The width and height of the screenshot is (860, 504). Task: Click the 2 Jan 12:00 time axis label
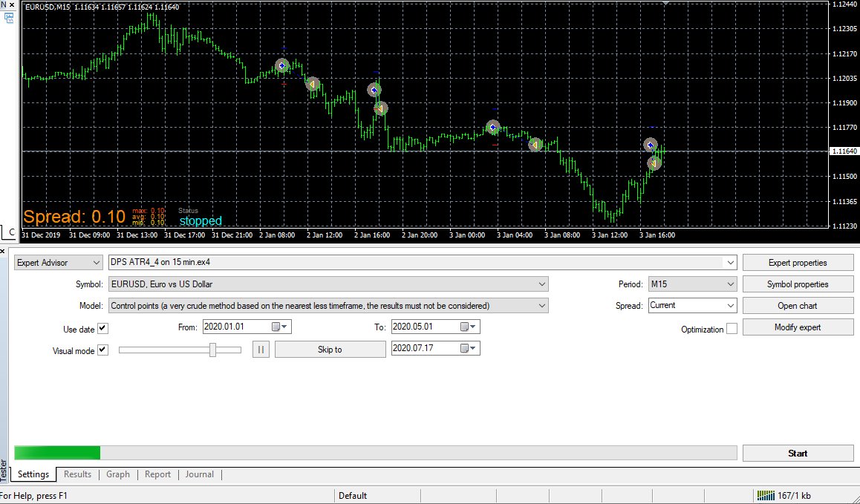point(325,235)
